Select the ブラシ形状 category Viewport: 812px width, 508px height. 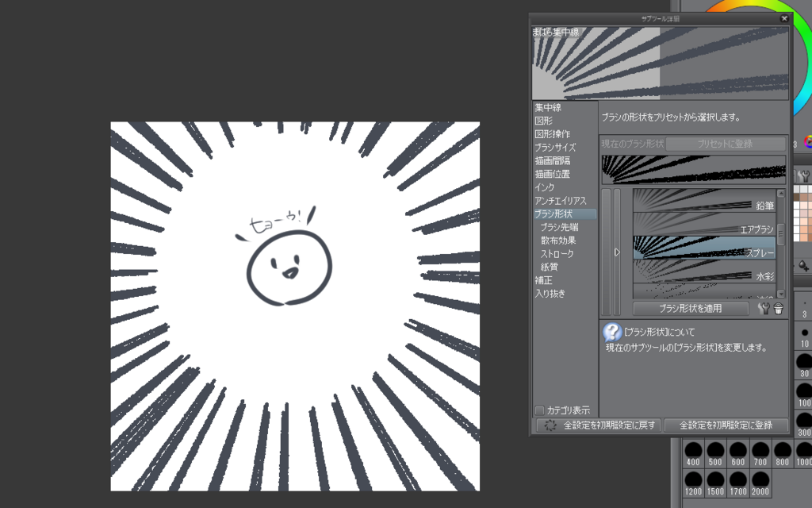point(565,214)
